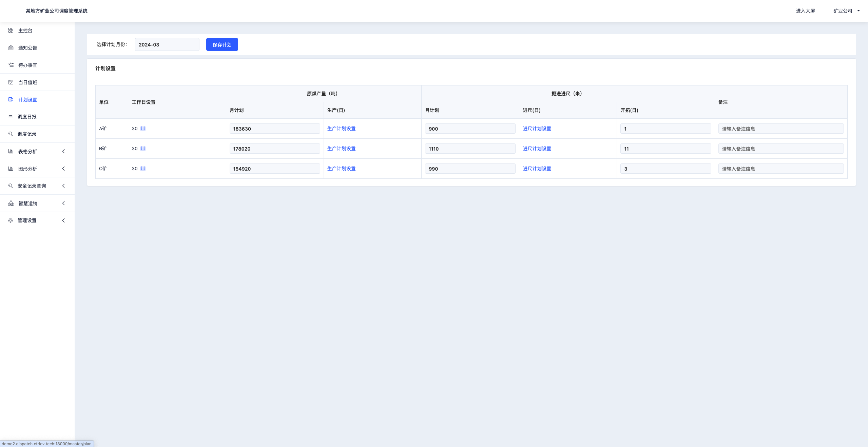This screenshot has height=447, width=868.
Task: Click A矿 开拓(日) field with value 1
Action: click(x=666, y=129)
